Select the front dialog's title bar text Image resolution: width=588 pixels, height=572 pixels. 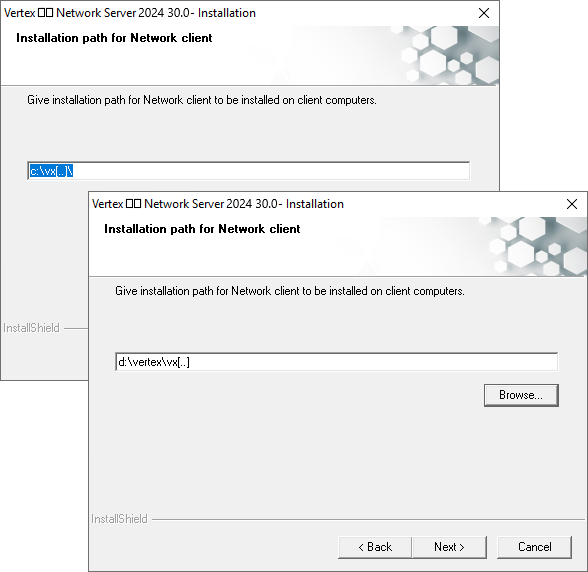pos(218,204)
